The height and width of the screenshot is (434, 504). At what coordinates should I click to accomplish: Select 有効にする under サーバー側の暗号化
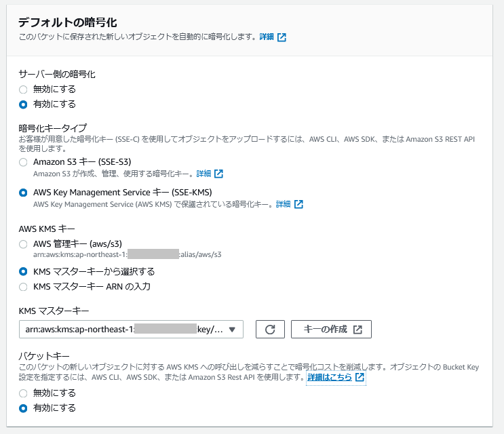[x=23, y=104]
